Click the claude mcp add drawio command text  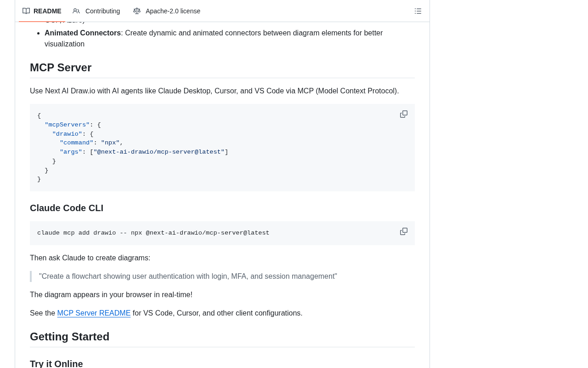tap(153, 233)
